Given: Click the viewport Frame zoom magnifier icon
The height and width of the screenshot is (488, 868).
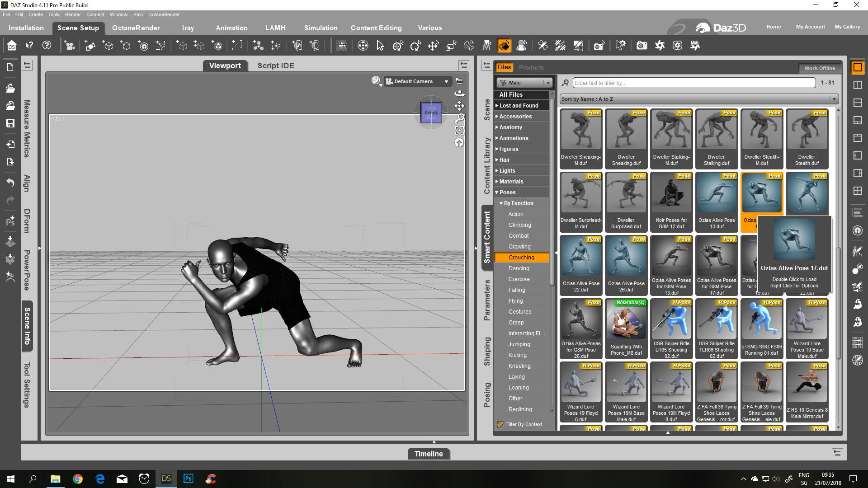Looking at the screenshot, I should pos(459,118).
